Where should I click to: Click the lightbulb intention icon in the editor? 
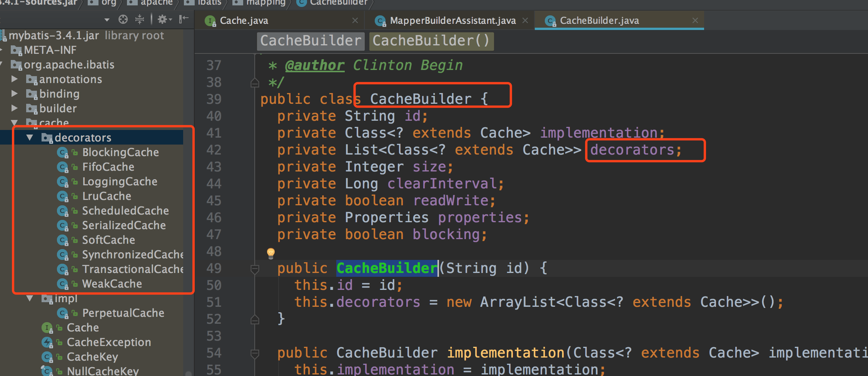click(271, 253)
